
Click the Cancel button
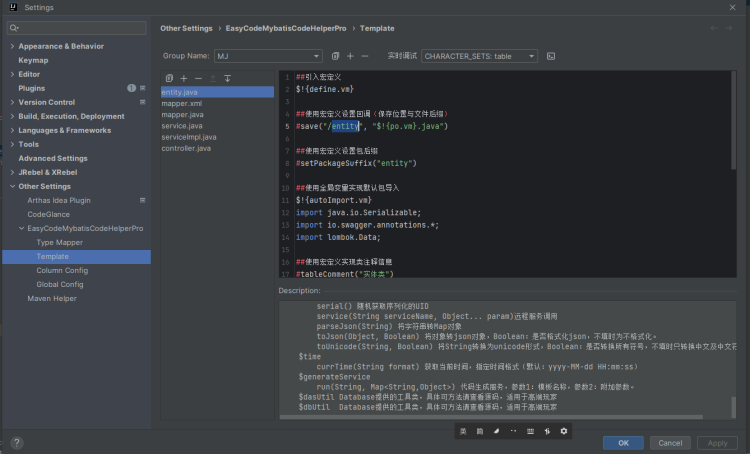(670, 442)
